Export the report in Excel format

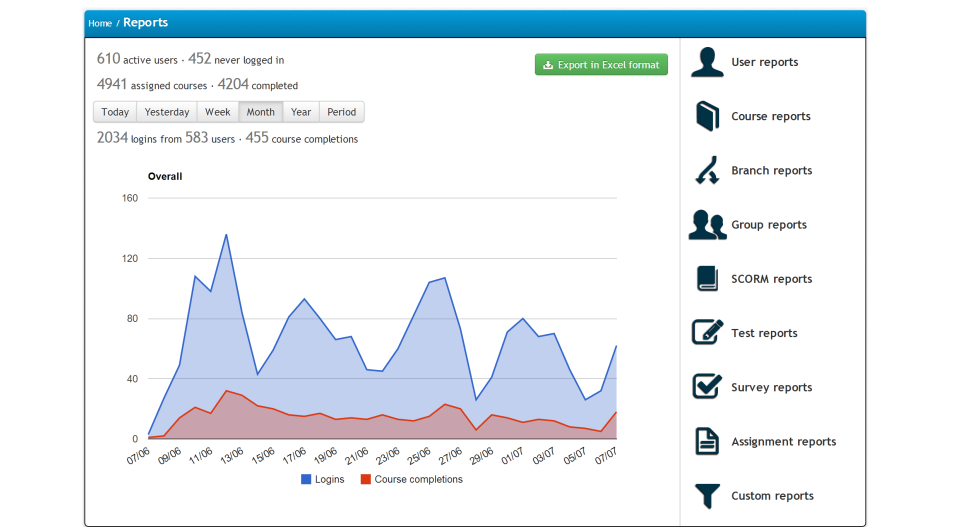601,64
